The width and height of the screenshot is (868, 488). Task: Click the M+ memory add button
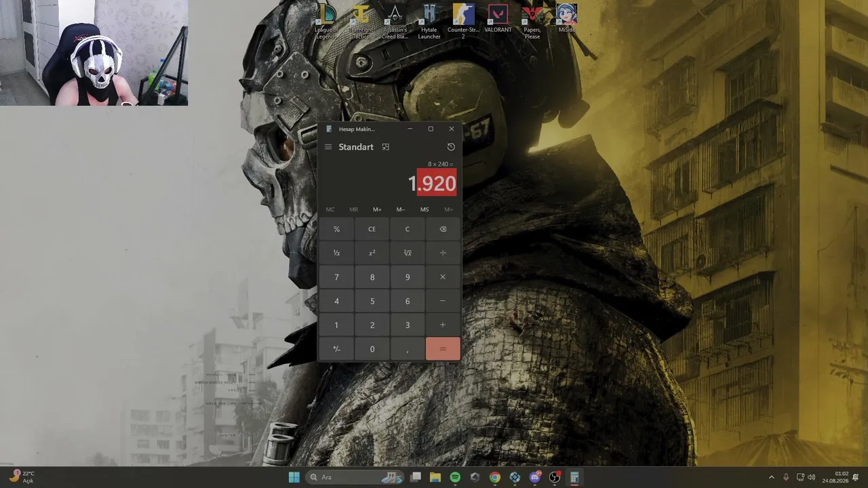tap(377, 209)
